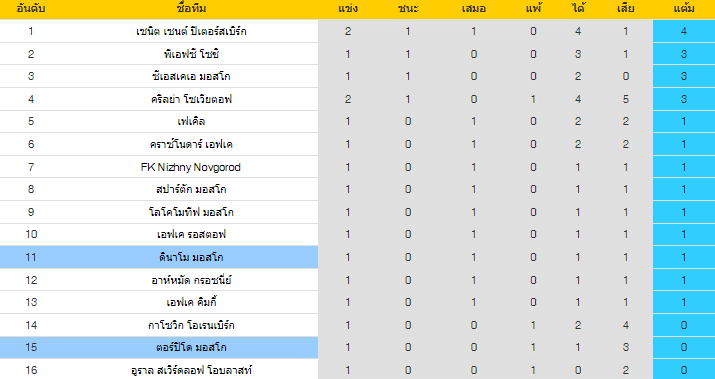Image resolution: width=715 pixels, height=379 pixels.
Task: Select team พีเอฟซี โซชิ
Action: pos(191,54)
